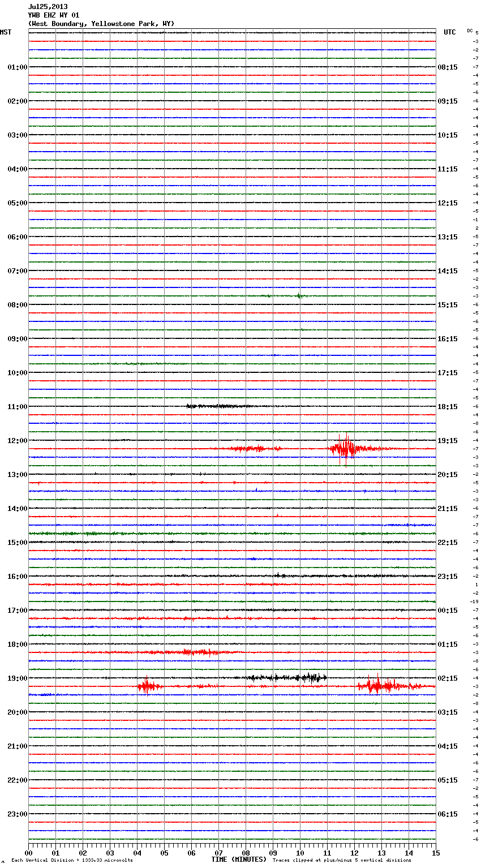Click the UTC time label '04:15'

[448, 746]
